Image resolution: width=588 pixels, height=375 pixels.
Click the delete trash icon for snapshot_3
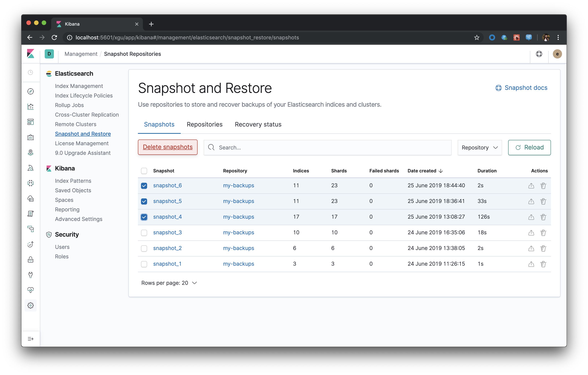pos(543,233)
